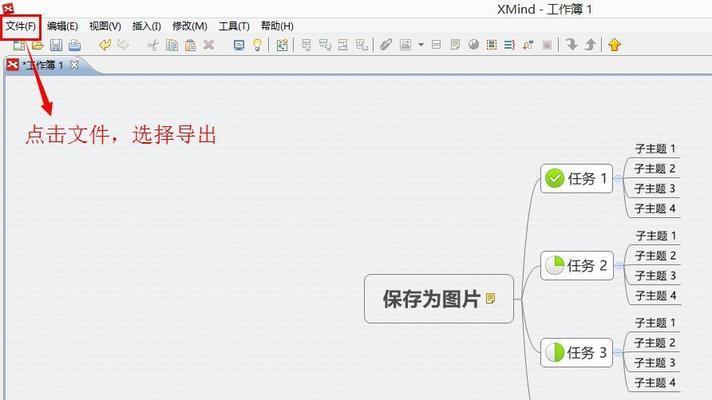Select the 任务 3 topic

(577, 352)
